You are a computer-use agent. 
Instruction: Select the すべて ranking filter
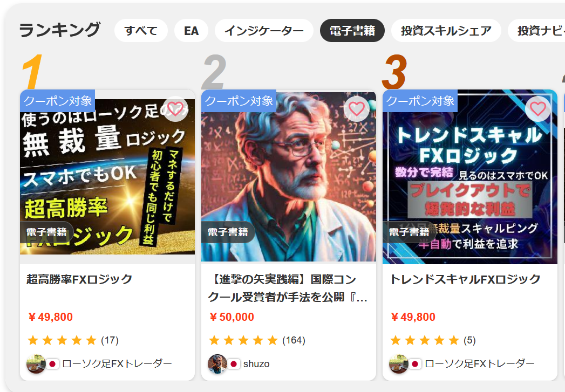[141, 31]
